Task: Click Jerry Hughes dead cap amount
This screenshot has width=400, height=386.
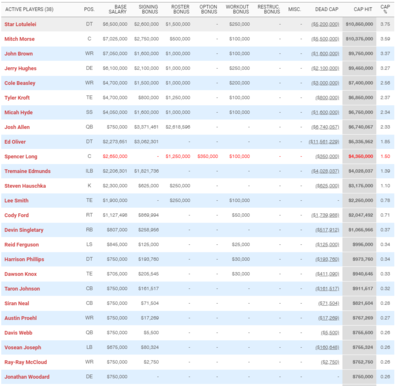Action: click(325, 68)
